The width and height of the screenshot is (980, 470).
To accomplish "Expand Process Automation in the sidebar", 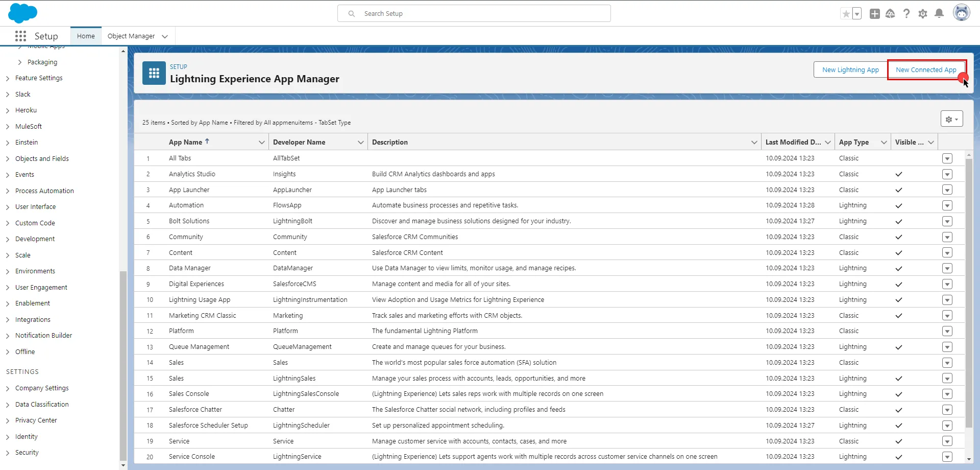I will coord(8,191).
